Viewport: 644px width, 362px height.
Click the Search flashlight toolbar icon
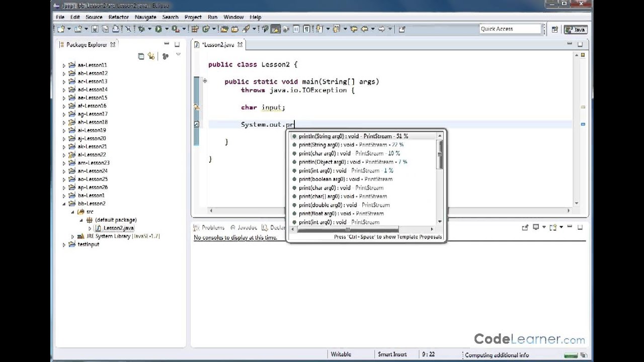click(246, 29)
